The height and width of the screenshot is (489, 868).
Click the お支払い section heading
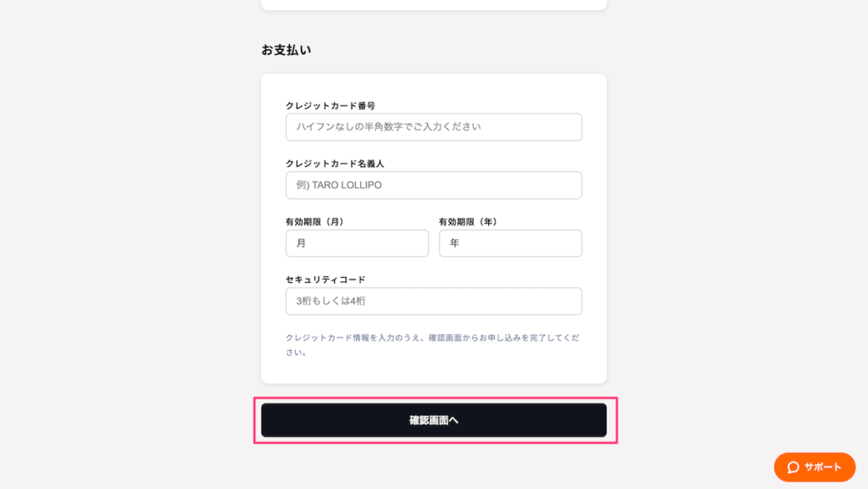[286, 49]
